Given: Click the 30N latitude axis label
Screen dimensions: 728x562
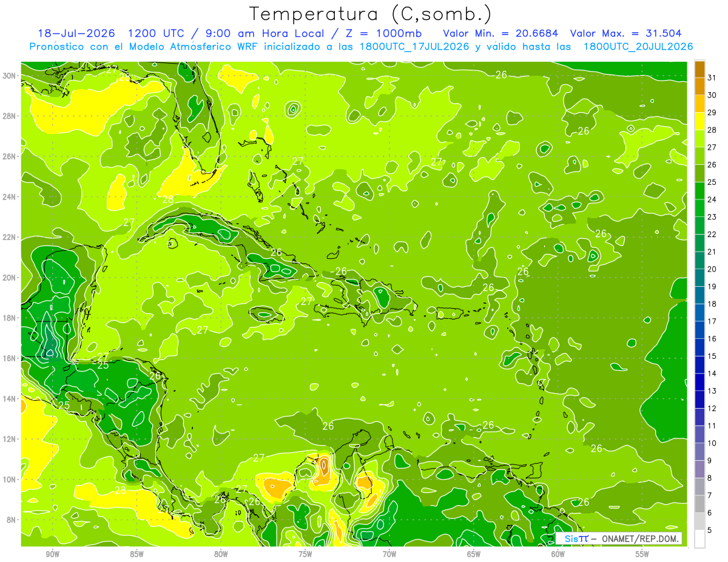Looking at the screenshot, I should [9, 76].
